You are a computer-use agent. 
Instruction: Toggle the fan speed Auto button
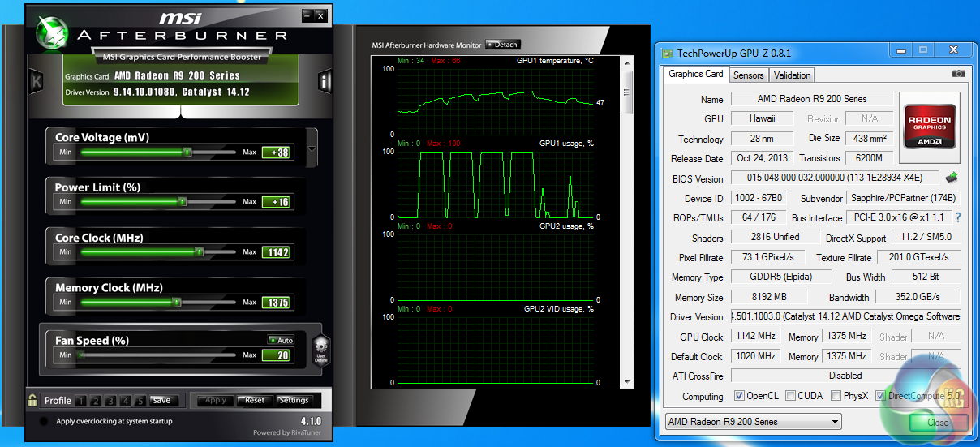(280, 340)
